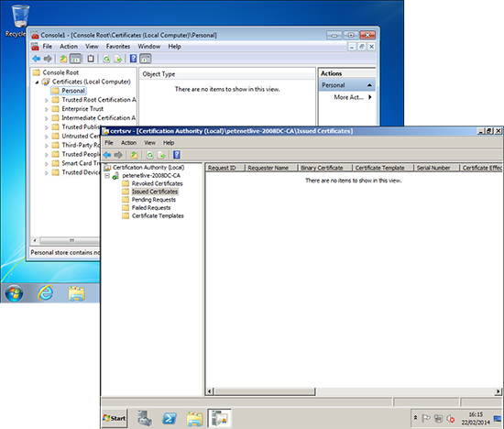Click Forward arrow in Console1 toolbar
This screenshot has height=429, width=504.
[48, 59]
